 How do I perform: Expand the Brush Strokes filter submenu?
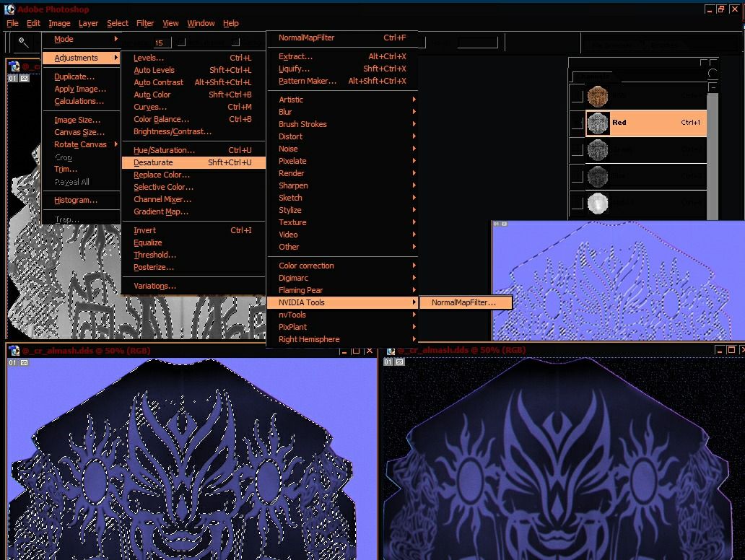coord(342,124)
